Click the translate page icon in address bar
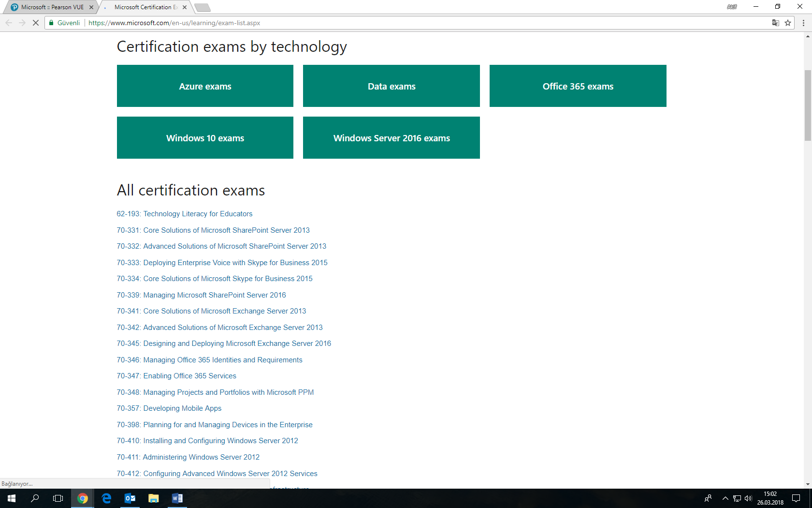This screenshot has height=508, width=812. (x=776, y=23)
